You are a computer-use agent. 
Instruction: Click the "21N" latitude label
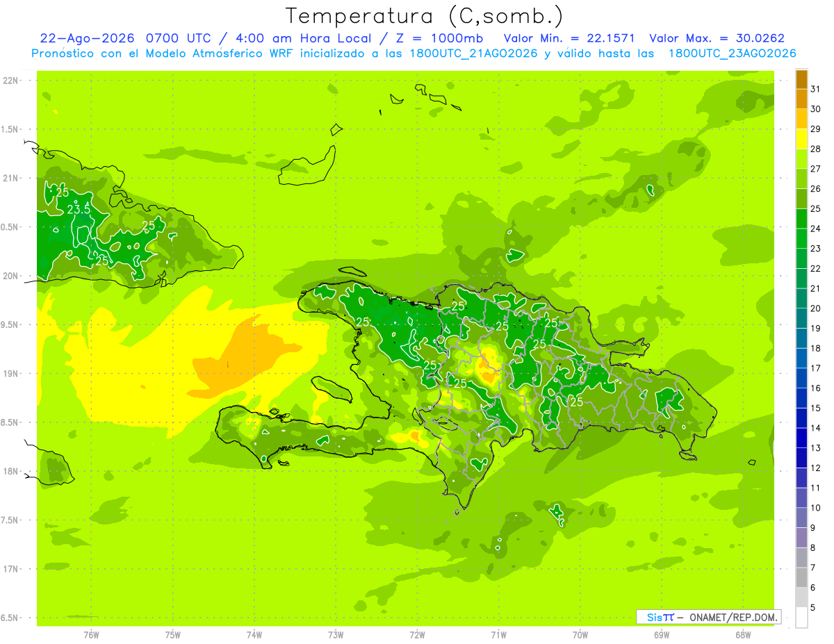pyautogui.click(x=11, y=178)
